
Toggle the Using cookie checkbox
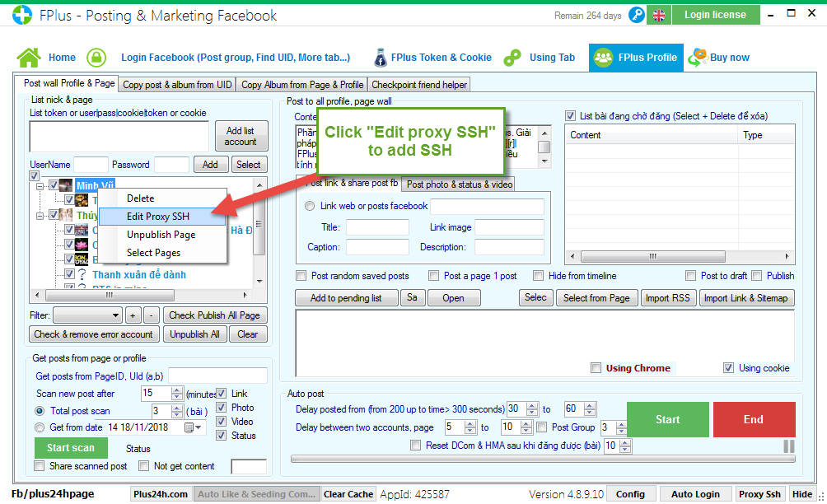pos(728,367)
